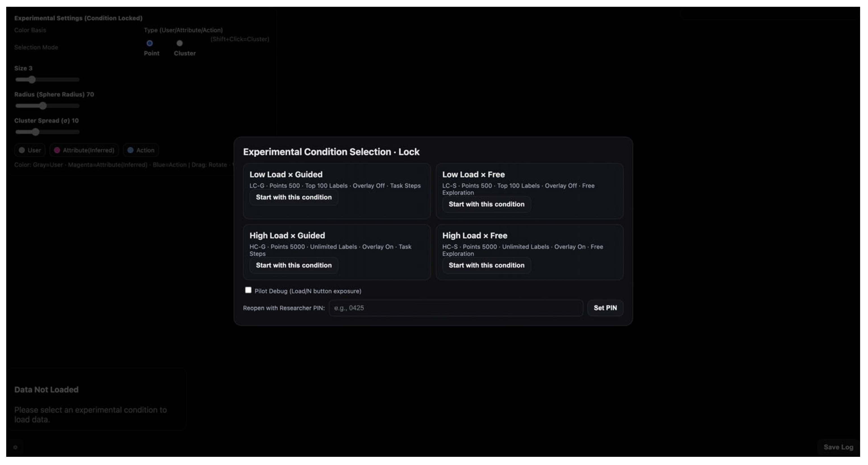This screenshot has width=868, height=465.
Task: Start with the High Load × Free condition
Action: coord(486,265)
